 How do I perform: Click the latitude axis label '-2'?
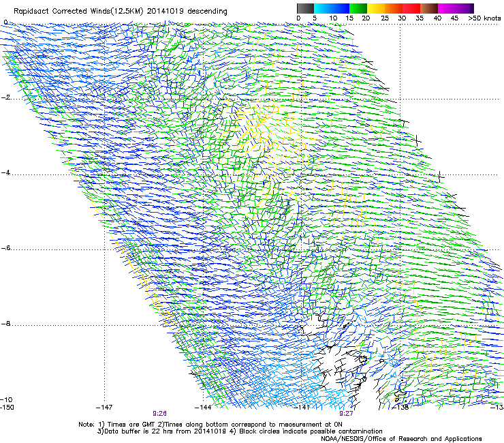point(5,97)
